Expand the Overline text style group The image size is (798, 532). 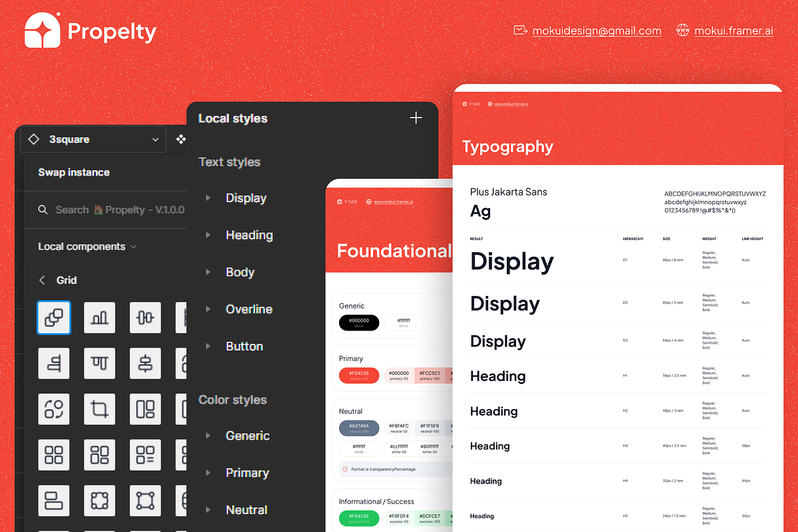click(x=207, y=309)
